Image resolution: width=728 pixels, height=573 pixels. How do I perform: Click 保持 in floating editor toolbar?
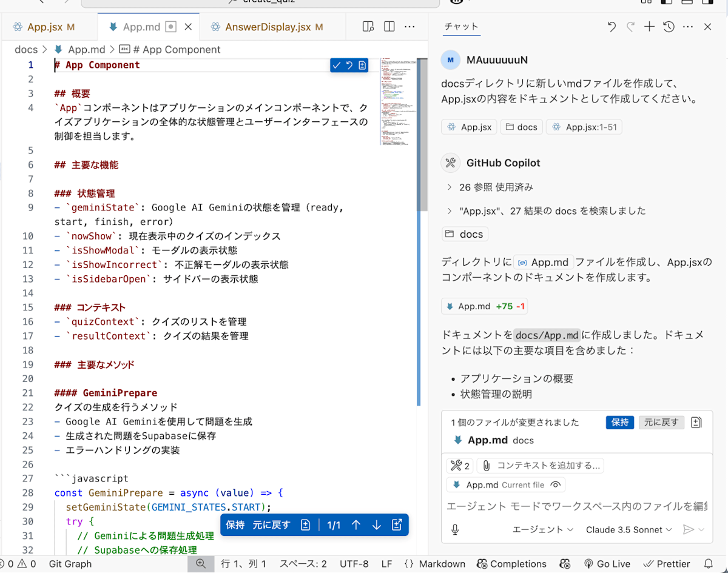[x=235, y=525]
